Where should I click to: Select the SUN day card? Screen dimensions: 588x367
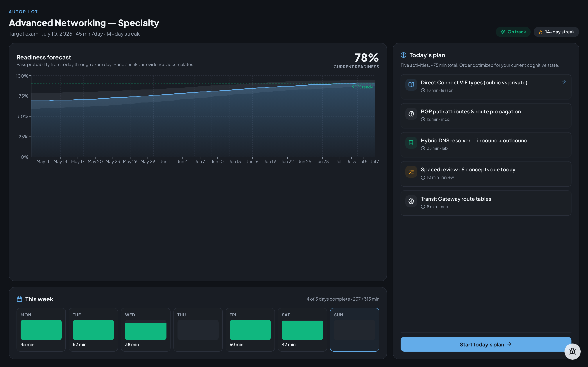[x=354, y=330]
